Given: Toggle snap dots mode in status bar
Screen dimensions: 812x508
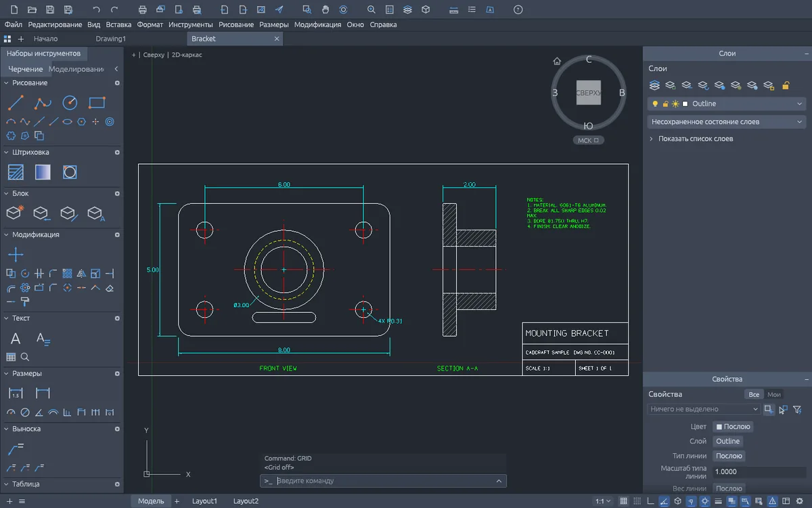Looking at the screenshot, I should [637, 501].
